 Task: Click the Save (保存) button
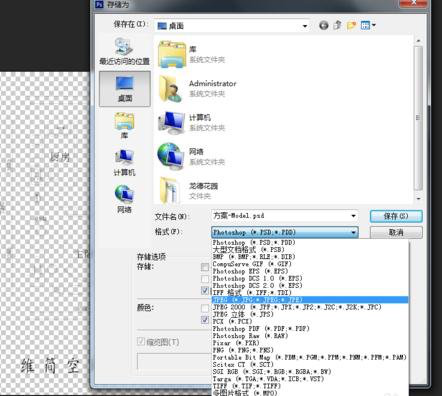(x=396, y=216)
